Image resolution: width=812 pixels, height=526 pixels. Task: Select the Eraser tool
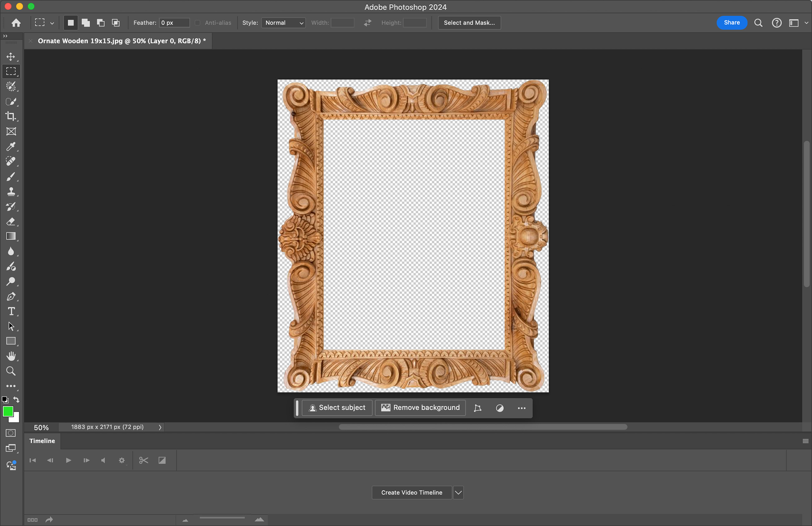click(11, 221)
